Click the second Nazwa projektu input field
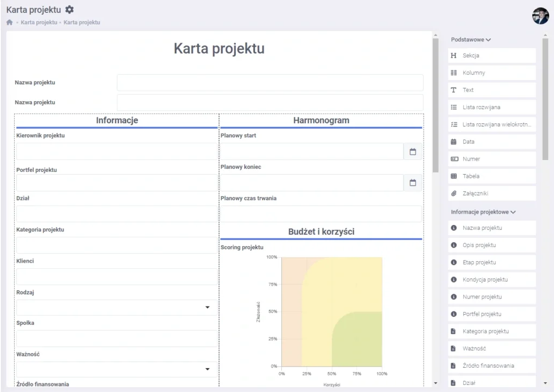 pyautogui.click(x=270, y=102)
